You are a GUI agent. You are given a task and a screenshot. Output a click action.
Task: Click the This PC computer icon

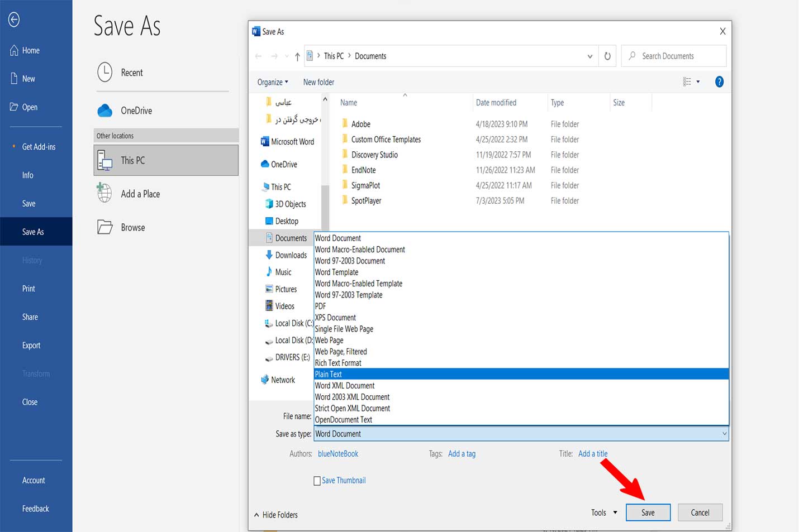105,160
